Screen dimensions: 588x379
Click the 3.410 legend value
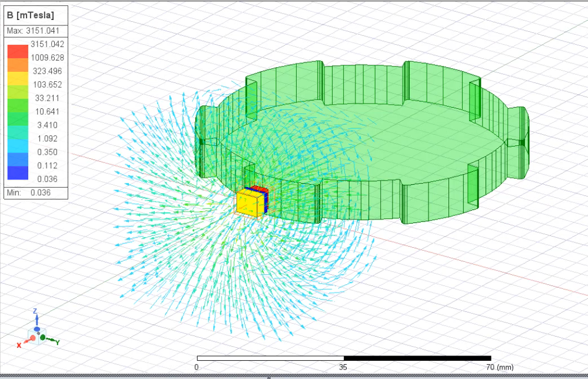pyautogui.click(x=47, y=125)
